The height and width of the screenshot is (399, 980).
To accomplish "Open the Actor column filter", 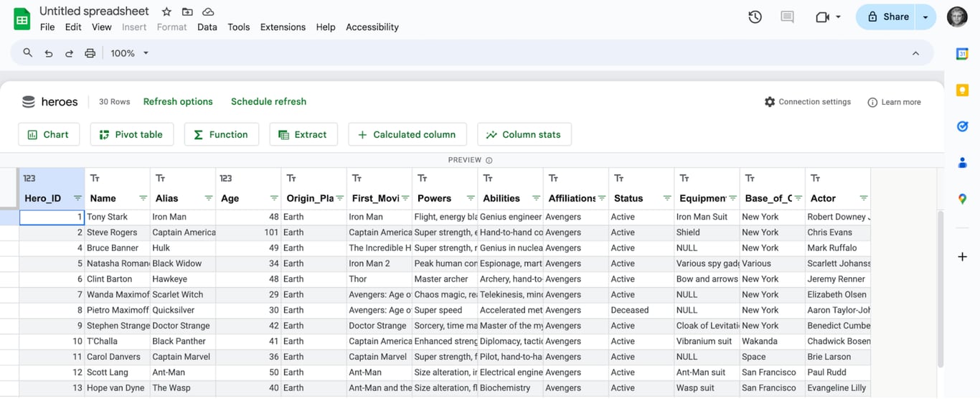I will [864, 199].
